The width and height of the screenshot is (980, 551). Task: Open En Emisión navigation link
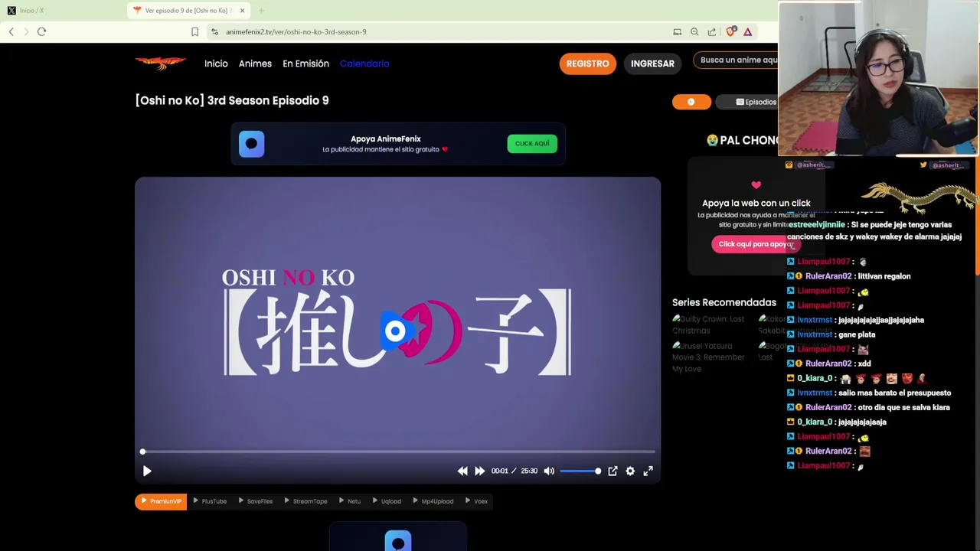(x=305, y=64)
